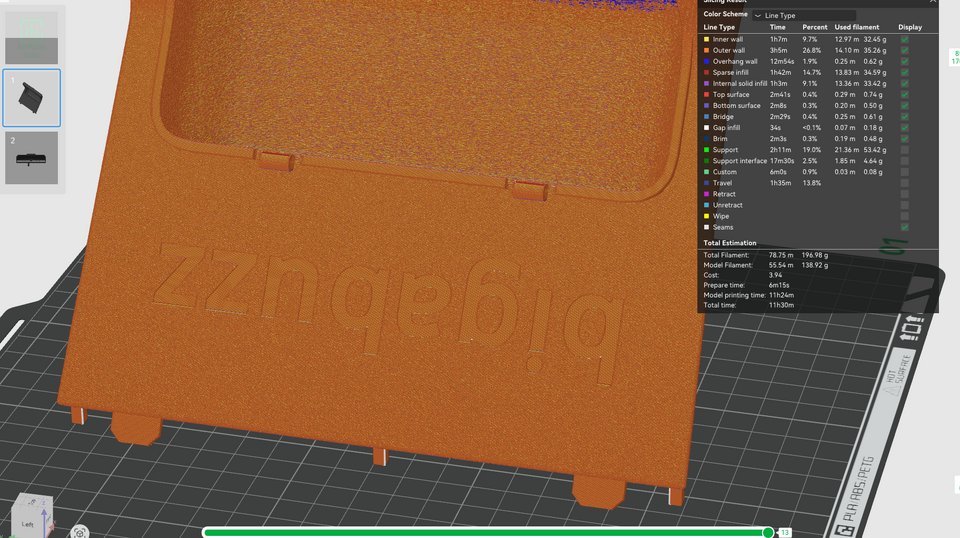Select plate 2 thumbnail
Screen dimensions: 960x538
32,158
